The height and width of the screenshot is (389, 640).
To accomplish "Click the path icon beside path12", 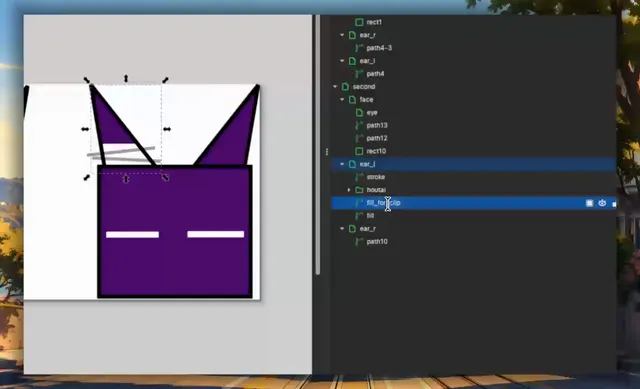I will [359, 138].
